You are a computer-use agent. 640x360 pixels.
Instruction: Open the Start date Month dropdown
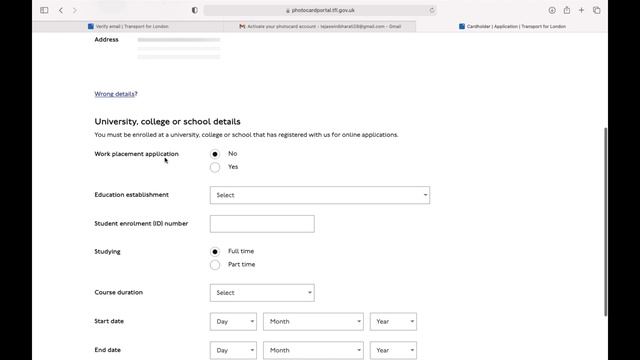(313, 322)
